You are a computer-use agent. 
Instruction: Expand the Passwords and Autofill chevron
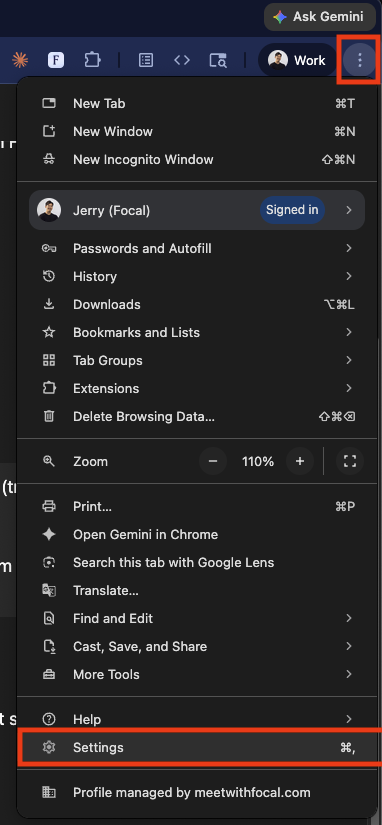(348, 248)
